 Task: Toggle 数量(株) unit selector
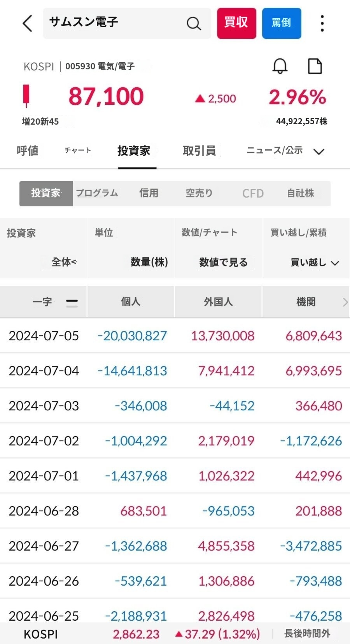pyautogui.click(x=149, y=262)
